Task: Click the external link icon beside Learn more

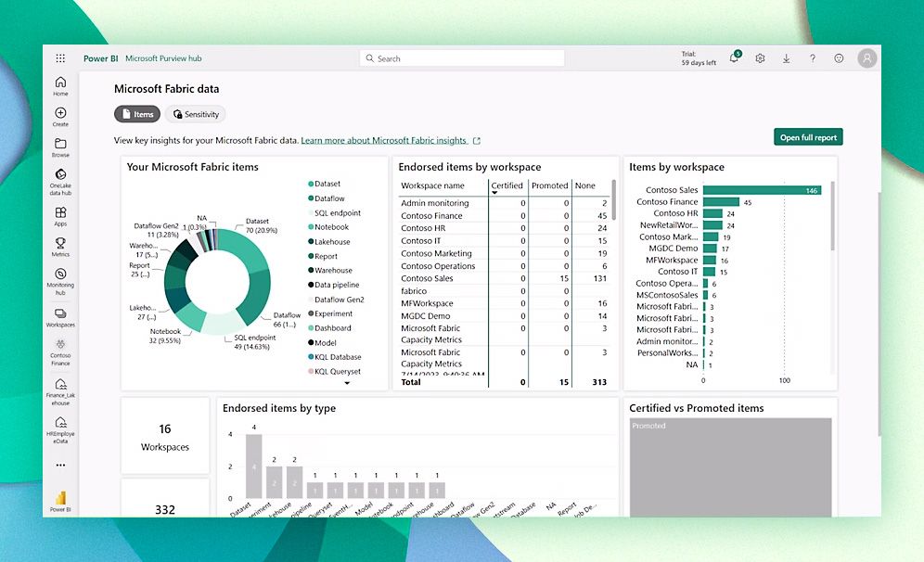Action: coord(477,141)
